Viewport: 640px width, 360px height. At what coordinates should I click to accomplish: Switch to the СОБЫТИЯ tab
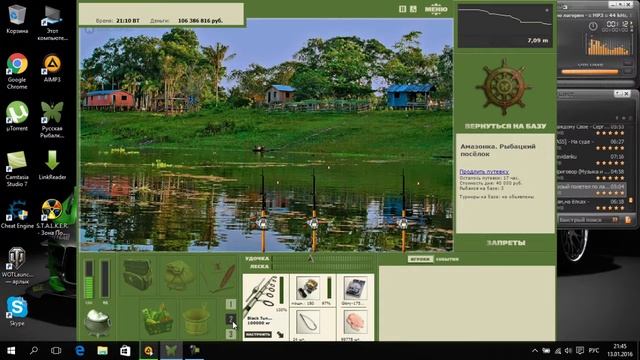tap(447, 259)
